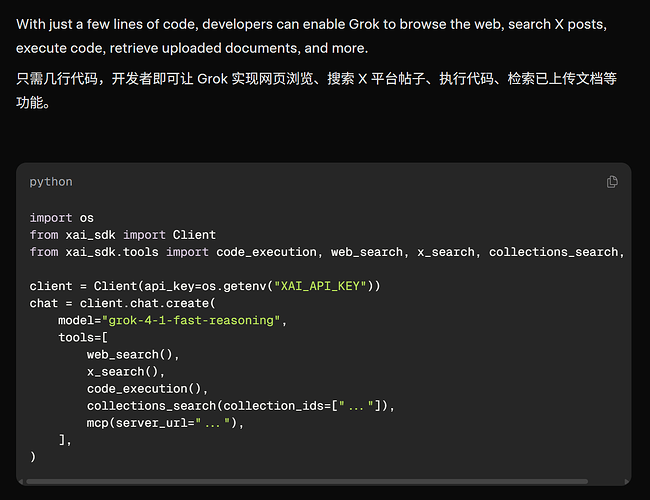Screen dimensions: 650x500
Task: Click the "XAI_API_KEY" string
Action: click(320, 286)
